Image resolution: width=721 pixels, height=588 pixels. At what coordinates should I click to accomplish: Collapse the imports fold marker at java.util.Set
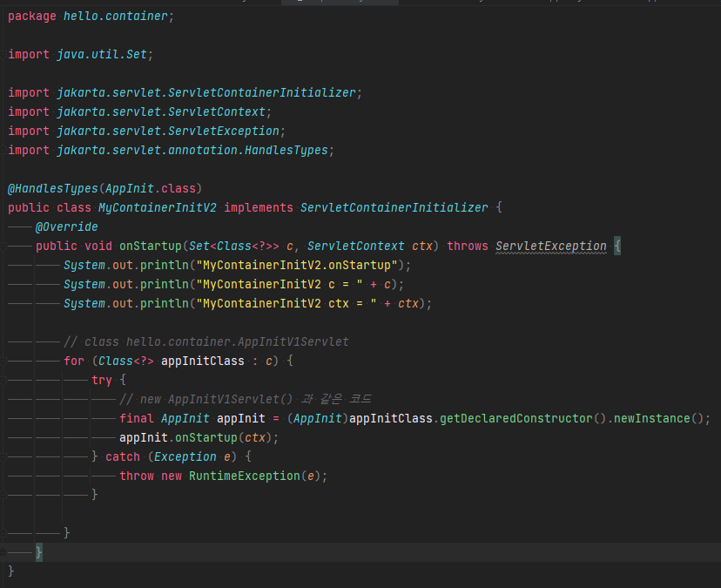coord(3,55)
